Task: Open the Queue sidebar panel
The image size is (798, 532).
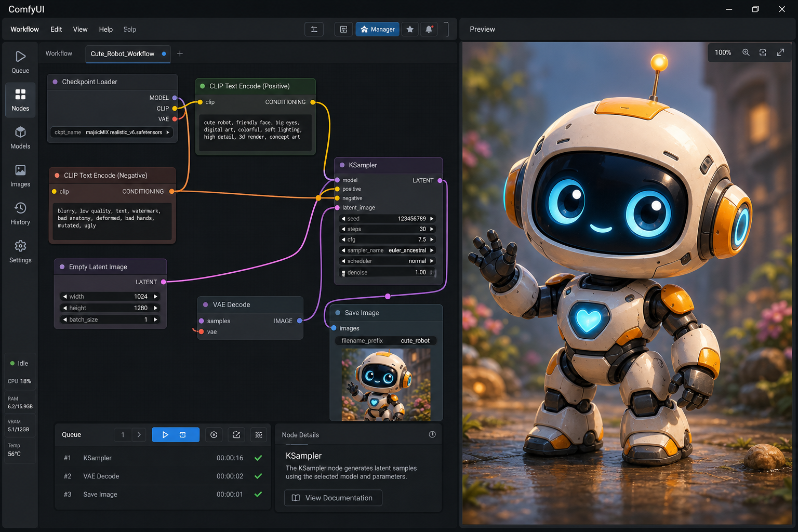Action: 20,62
